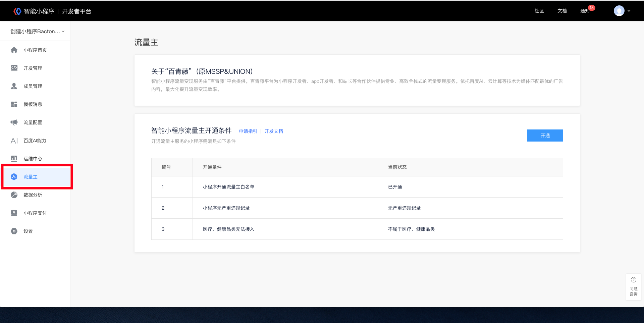The height and width of the screenshot is (323, 644).
Task: Click the grid icon beside 模板消息
Action: 14,104
